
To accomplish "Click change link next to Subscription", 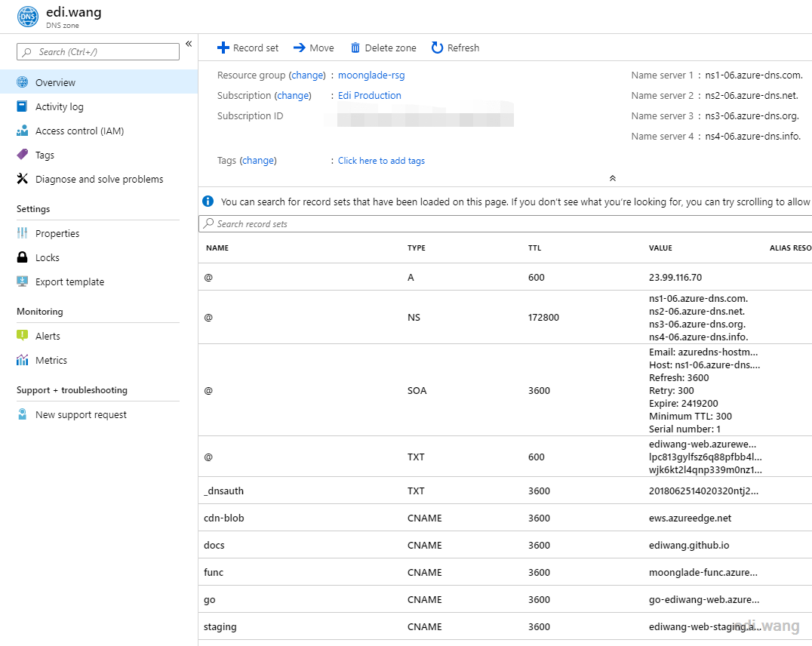I will coord(293,95).
